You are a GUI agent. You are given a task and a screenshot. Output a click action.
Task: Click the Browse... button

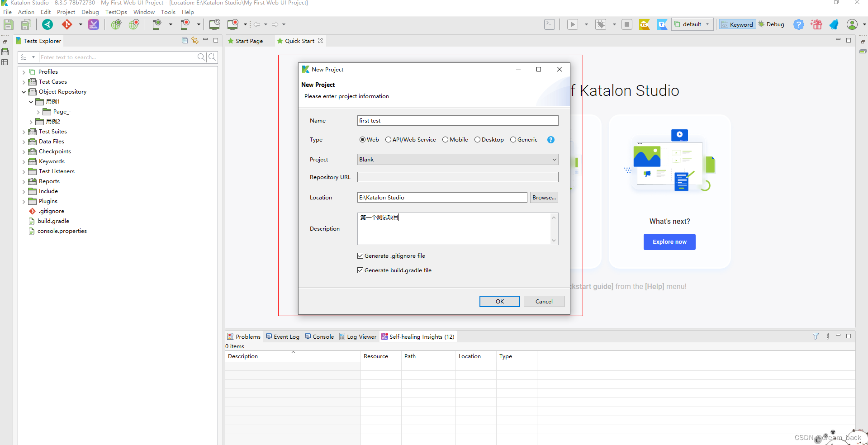point(544,198)
